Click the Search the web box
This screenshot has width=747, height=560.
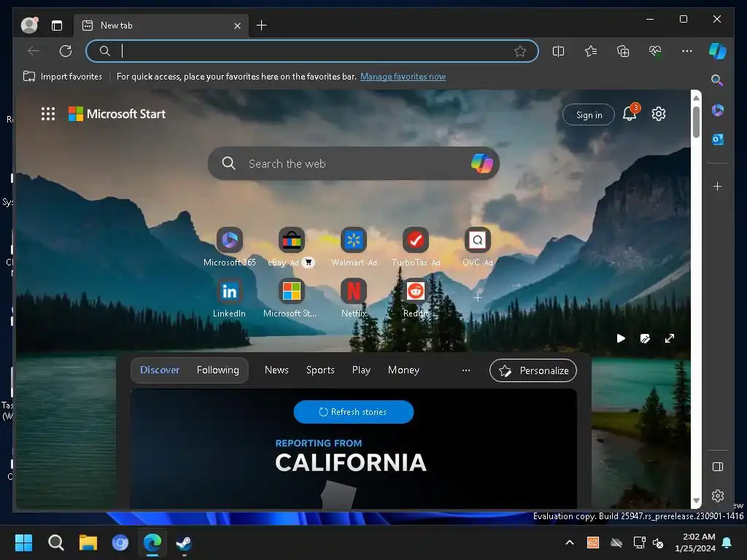(x=354, y=163)
